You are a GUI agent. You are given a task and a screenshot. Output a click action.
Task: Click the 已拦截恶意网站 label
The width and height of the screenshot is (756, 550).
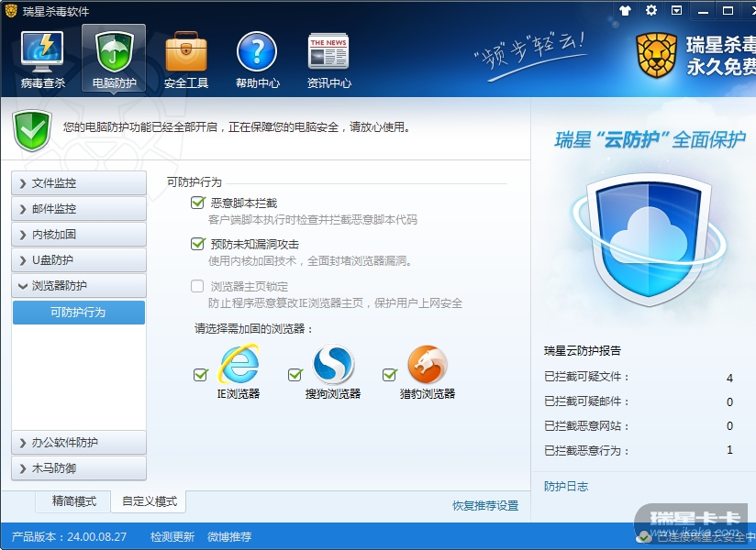click(x=585, y=425)
